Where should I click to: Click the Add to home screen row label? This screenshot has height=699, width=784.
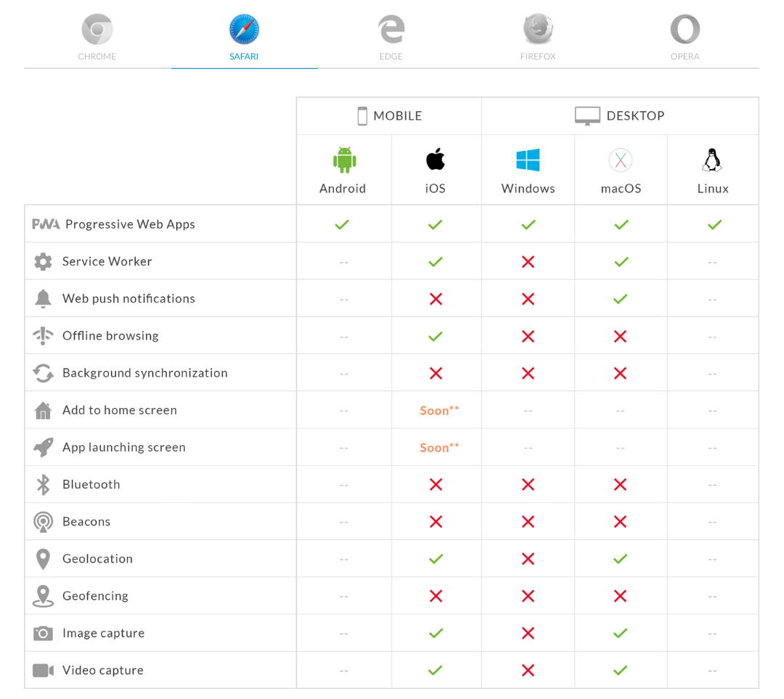coord(120,410)
